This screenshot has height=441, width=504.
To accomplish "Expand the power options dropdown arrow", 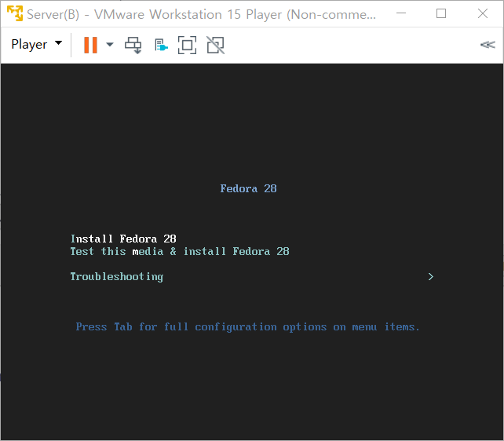I will pyautogui.click(x=110, y=45).
